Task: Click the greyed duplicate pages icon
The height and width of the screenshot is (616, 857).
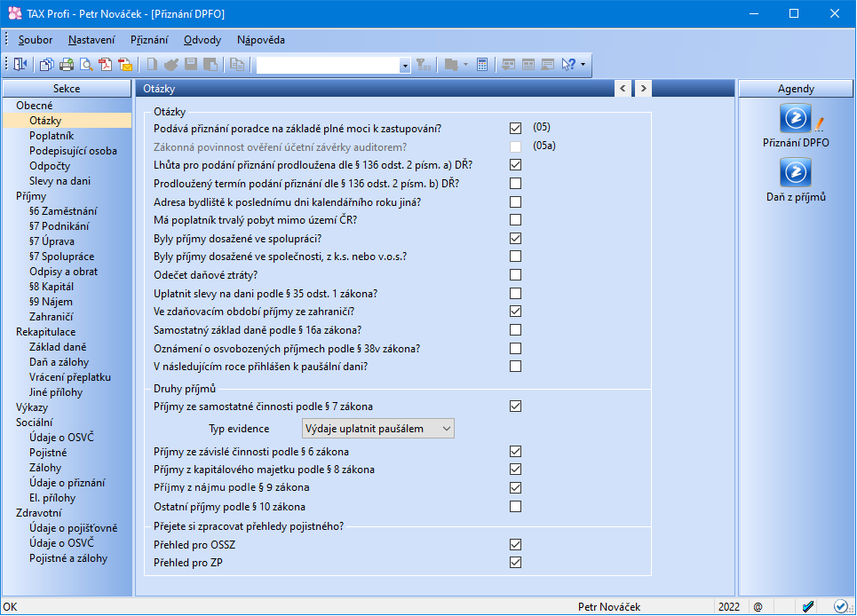Action: click(236, 65)
